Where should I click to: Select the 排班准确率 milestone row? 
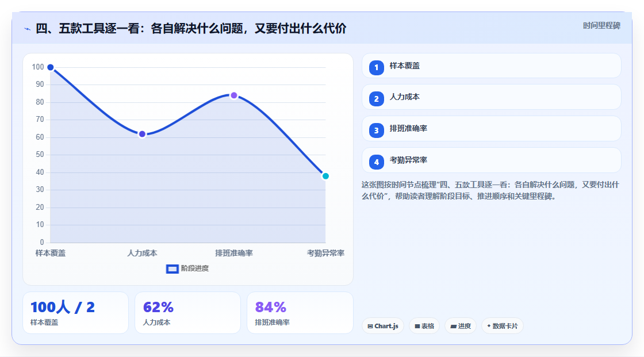click(491, 129)
